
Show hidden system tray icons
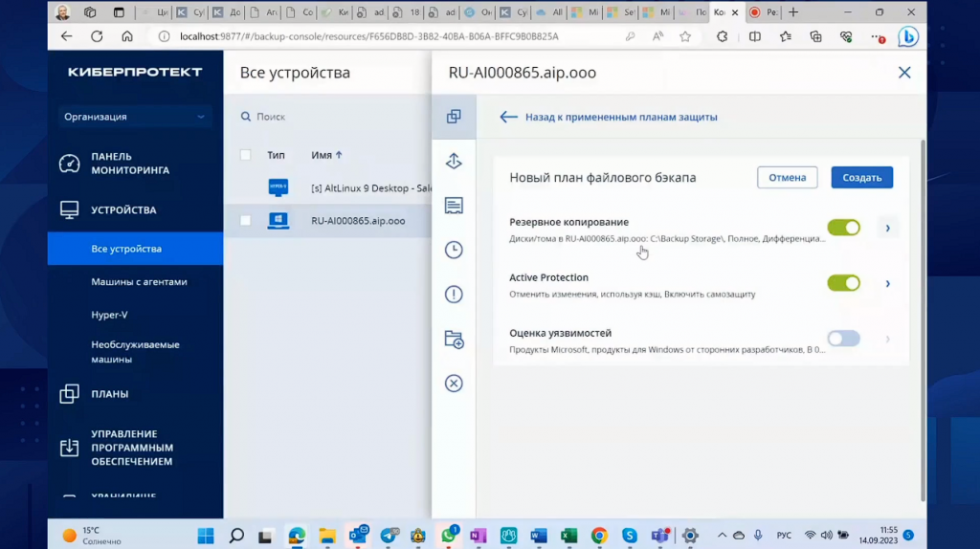click(722, 536)
